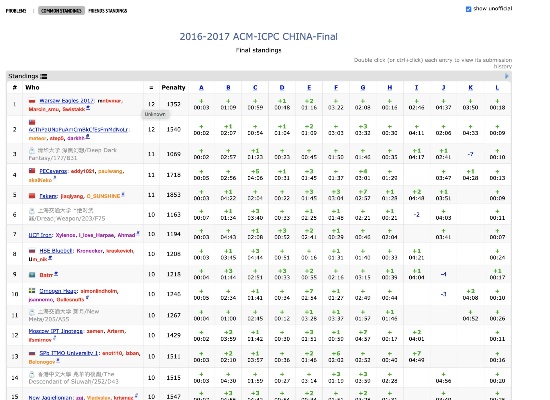Click the flag icon beside FDCavaras team
Screen dimensions: 550x400
(x=32, y=171)
